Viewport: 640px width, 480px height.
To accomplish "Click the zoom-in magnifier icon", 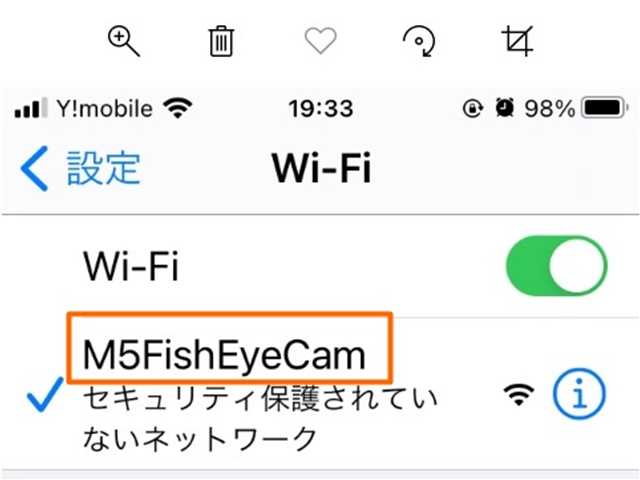I will pos(124,41).
